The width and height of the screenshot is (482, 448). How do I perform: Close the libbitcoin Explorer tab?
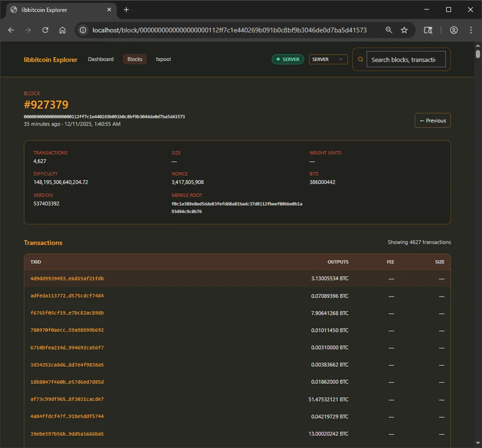click(x=109, y=10)
